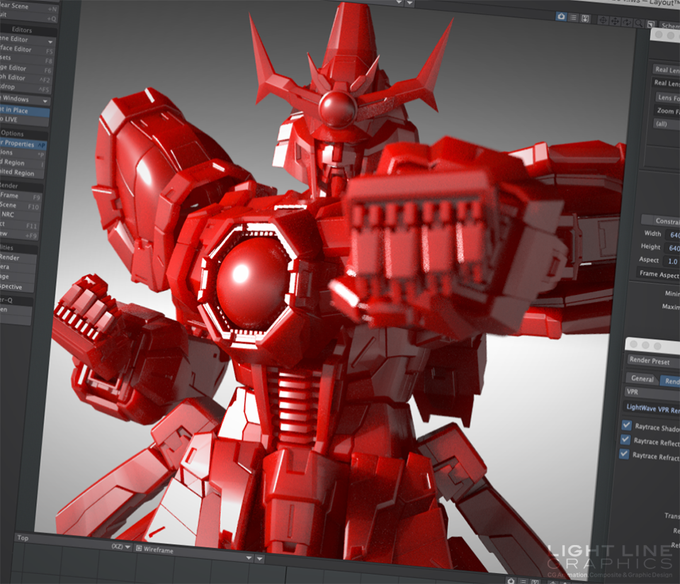Click the Backdrop button
Screen dimensions: 680x584
pos(25,88)
